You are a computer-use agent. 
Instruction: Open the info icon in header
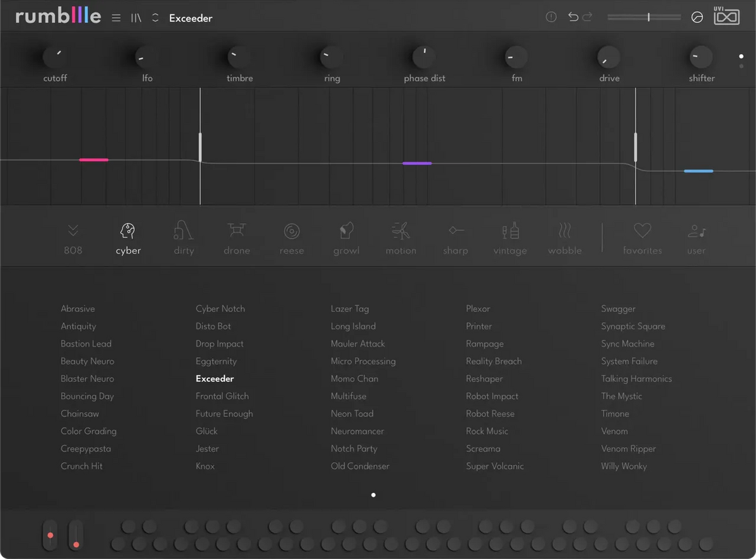(551, 17)
